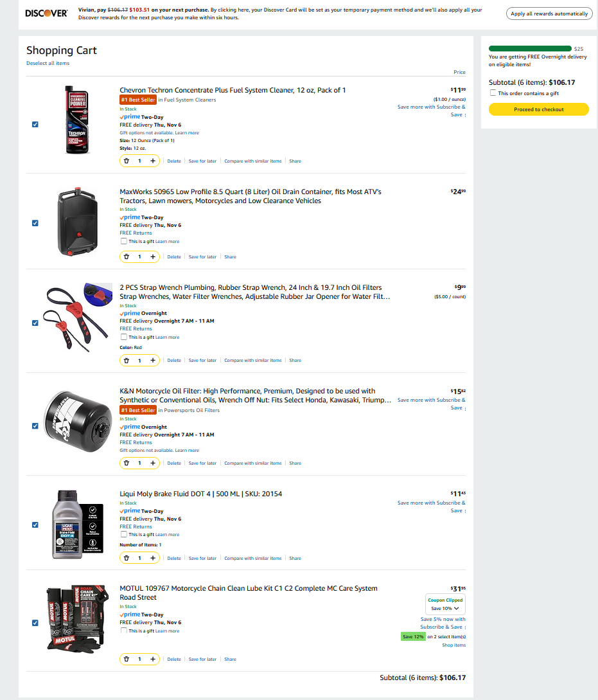Uncheck the K&N Oil Filter selection checkbox
Screen dimensions: 598x700
click(x=35, y=426)
